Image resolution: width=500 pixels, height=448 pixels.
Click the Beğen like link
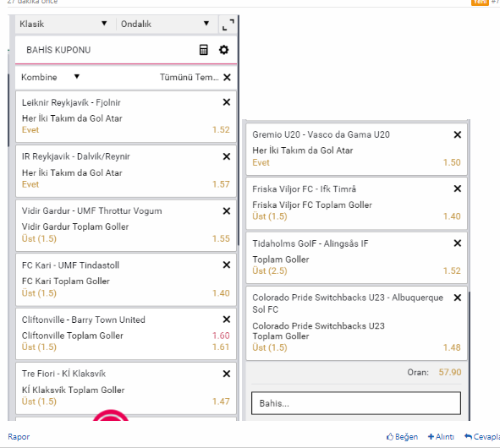click(x=402, y=436)
